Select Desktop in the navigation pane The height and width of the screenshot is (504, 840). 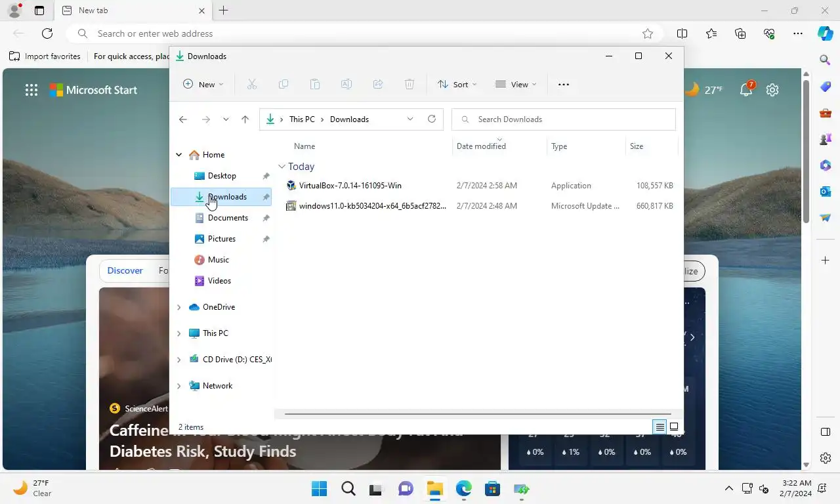click(221, 176)
